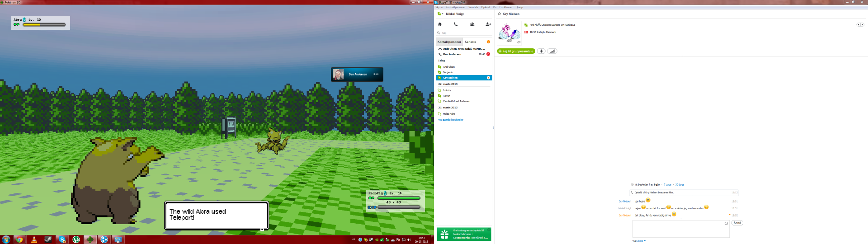Open the Samtale menu
This screenshot has width=868, height=244.
click(x=473, y=7)
